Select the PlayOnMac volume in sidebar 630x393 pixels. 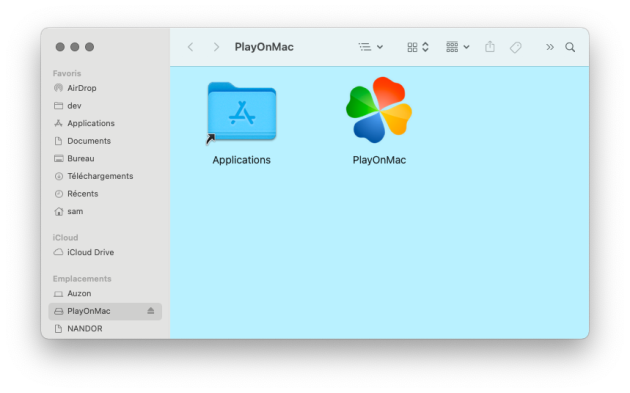click(105, 311)
